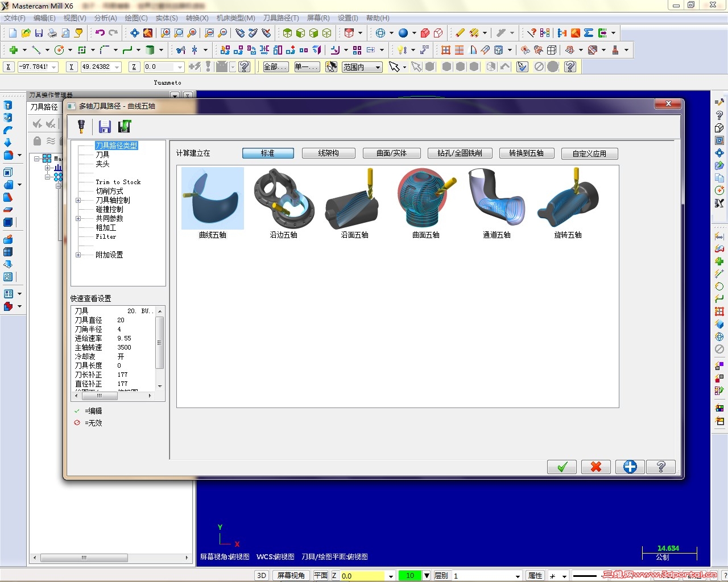Click the green line-width swatch showing 10
This screenshot has height=582, width=728.
(x=410, y=575)
